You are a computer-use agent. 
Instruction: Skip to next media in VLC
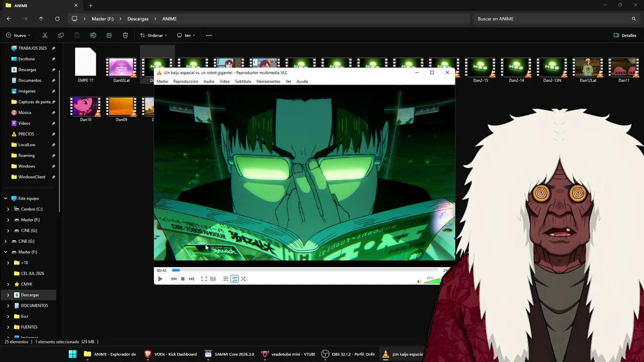[191, 279]
